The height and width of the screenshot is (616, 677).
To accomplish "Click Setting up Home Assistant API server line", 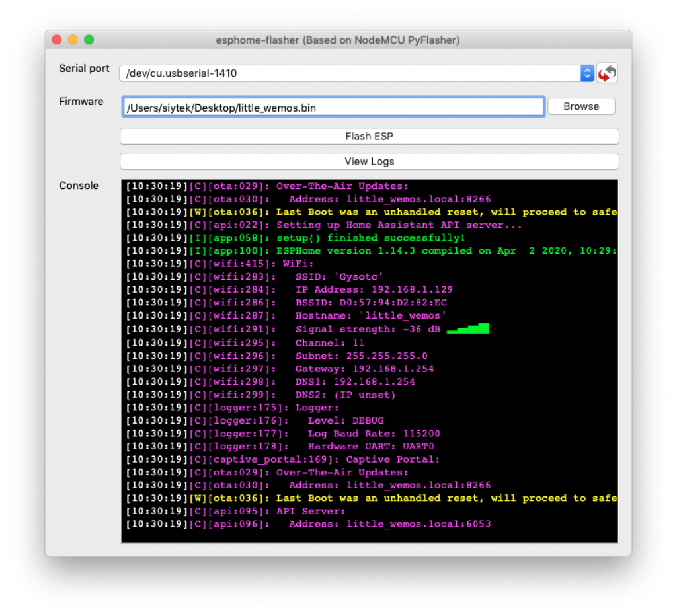I will pyautogui.click(x=324, y=225).
